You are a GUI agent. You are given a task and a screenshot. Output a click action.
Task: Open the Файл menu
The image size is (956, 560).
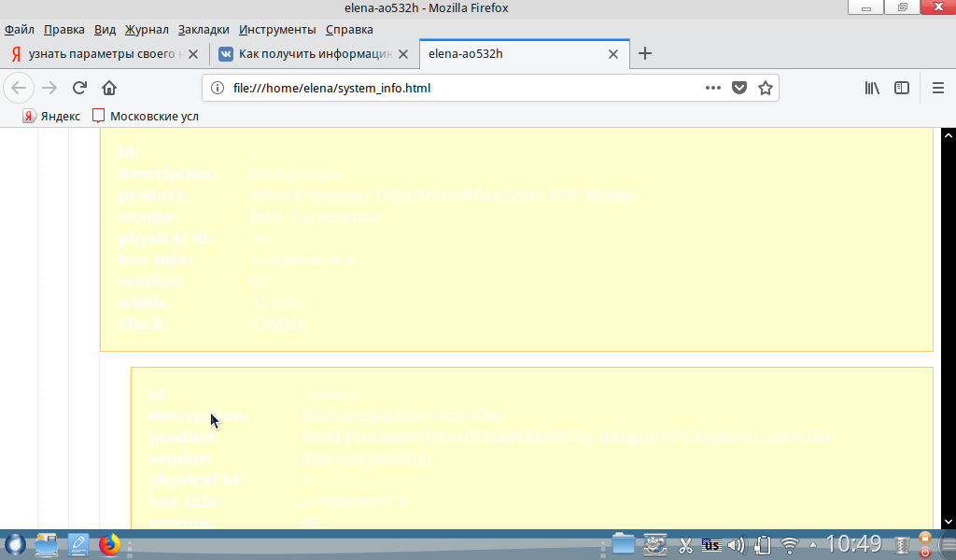point(20,29)
